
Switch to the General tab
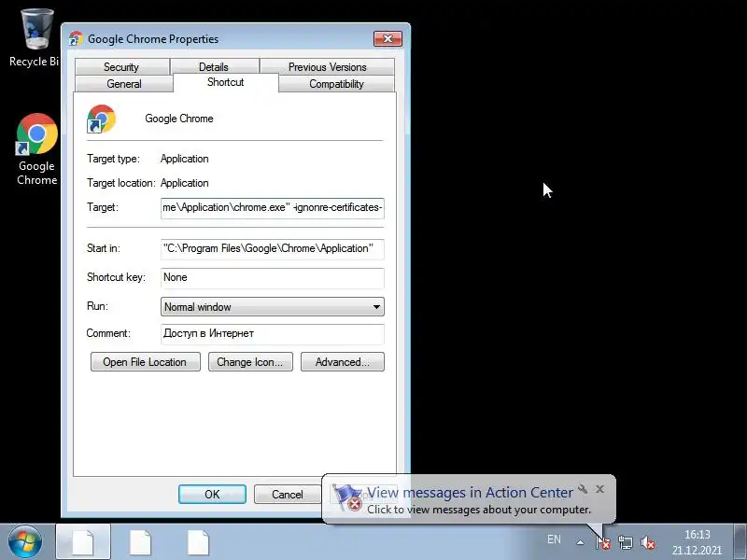[x=124, y=84]
